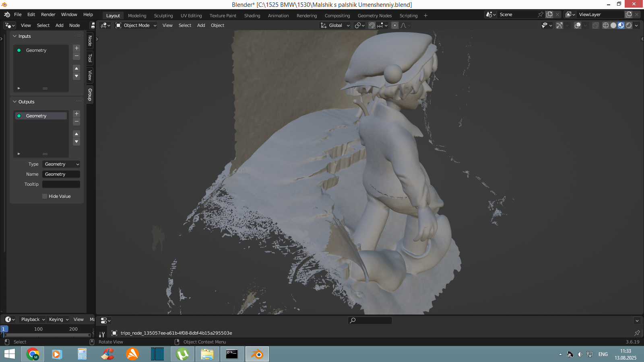Switch to wireframe viewport shading
The height and width of the screenshot is (362, 644).
point(605,25)
